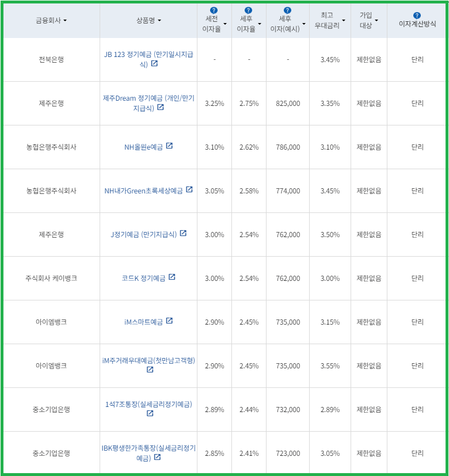
Task: Open 가입 대상 sort dropdown arrow
Action: (x=376, y=21)
